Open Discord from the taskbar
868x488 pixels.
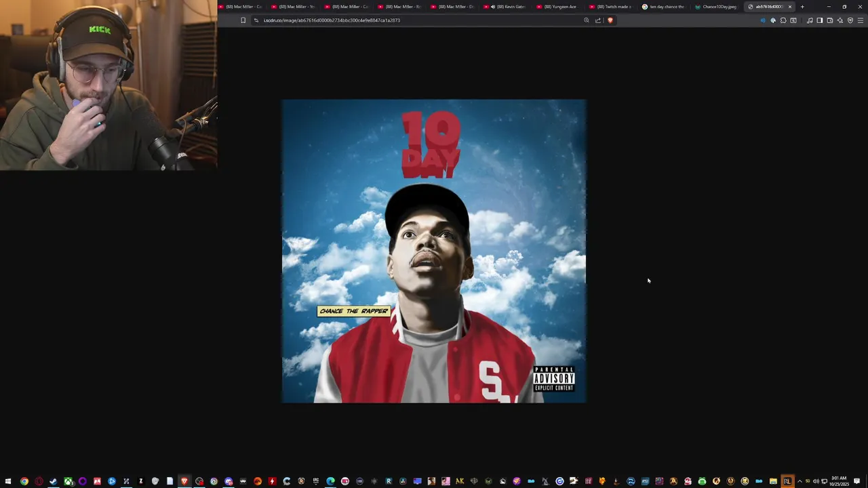pyautogui.click(x=229, y=481)
